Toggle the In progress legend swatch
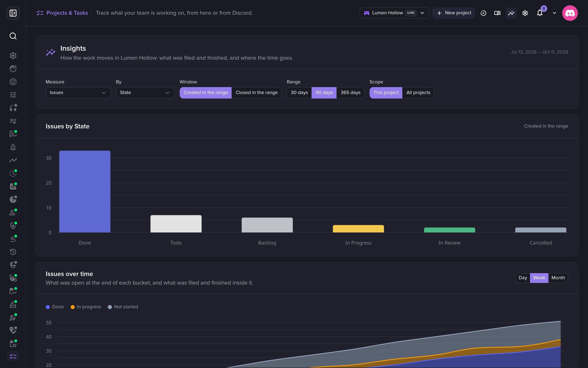Screen dimensions: 588x368 click(72, 307)
